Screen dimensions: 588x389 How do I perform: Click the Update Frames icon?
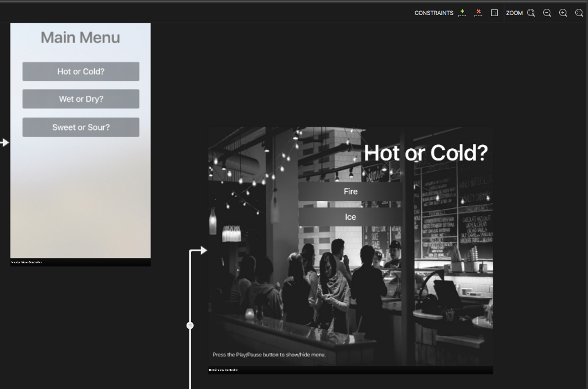[494, 12]
